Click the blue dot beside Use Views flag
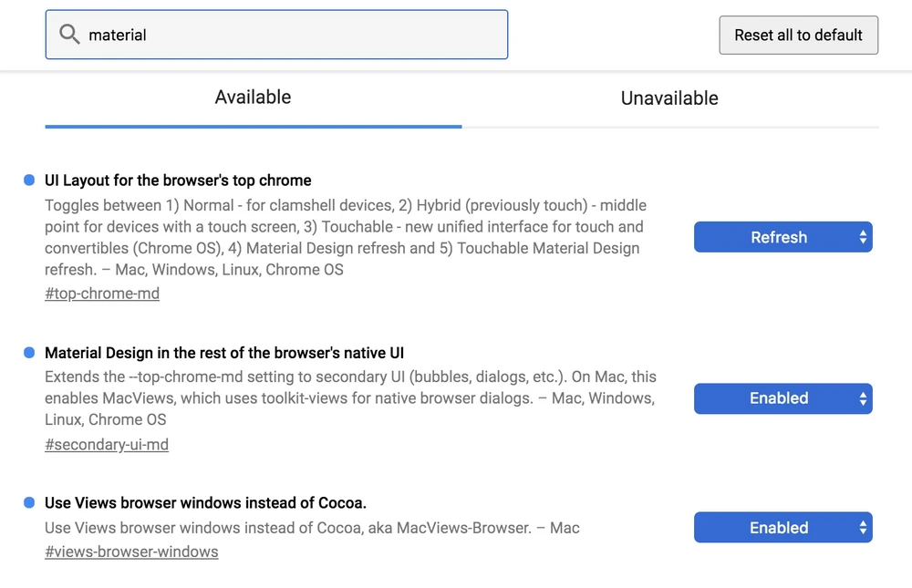912x588 pixels. click(x=29, y=502)
